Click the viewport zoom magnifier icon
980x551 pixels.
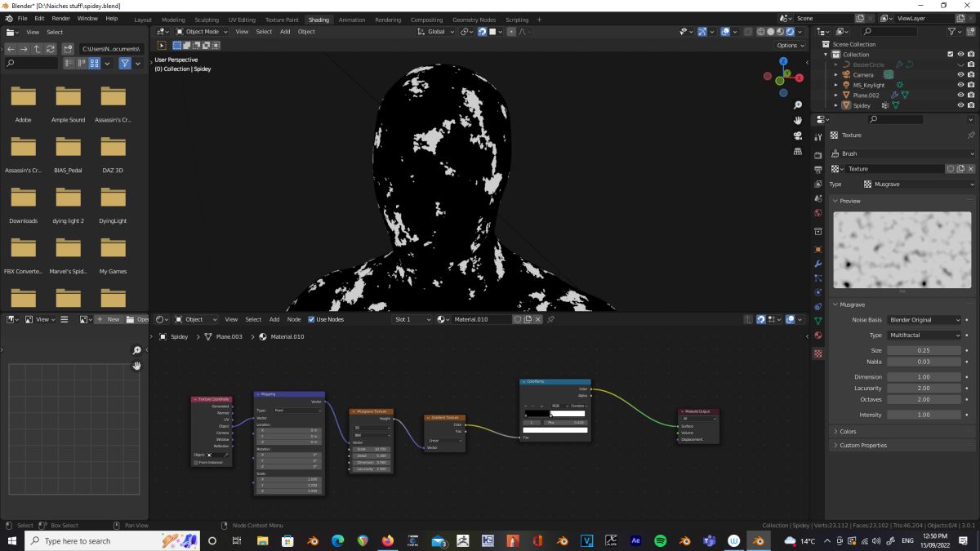(798, 105)
